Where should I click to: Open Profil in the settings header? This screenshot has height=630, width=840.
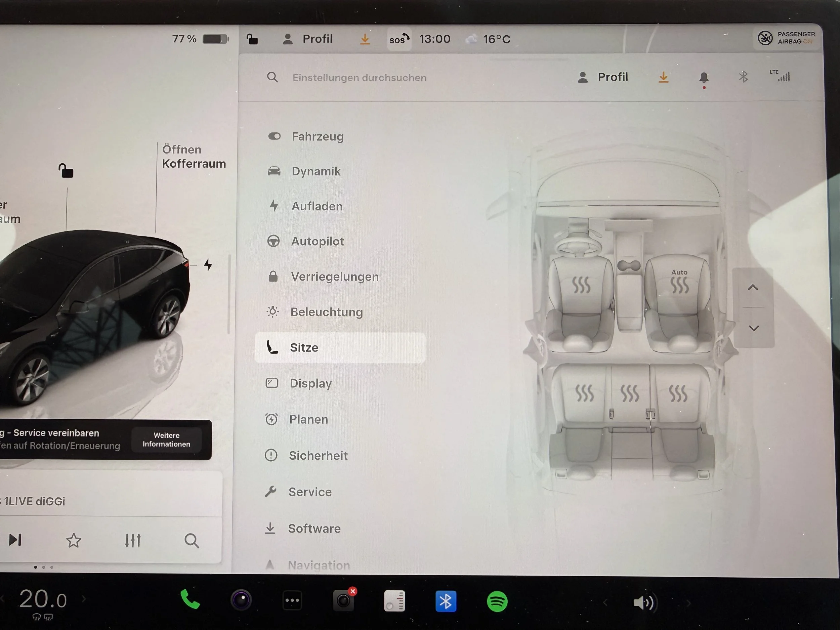tap(603, 77)
